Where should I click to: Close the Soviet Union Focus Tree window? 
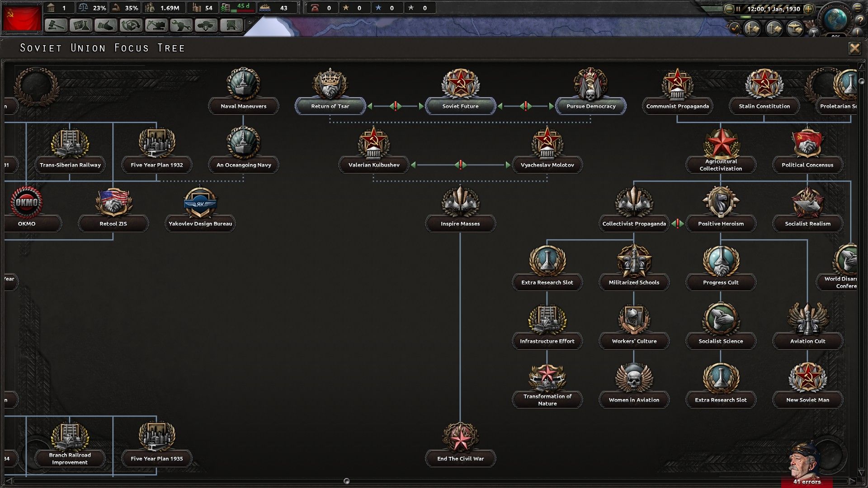tap(855, 48)
